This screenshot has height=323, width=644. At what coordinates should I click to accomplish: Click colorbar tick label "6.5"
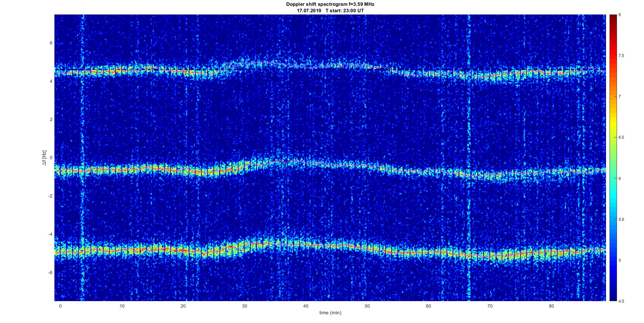pyautogui.click(x=621, y=138)
